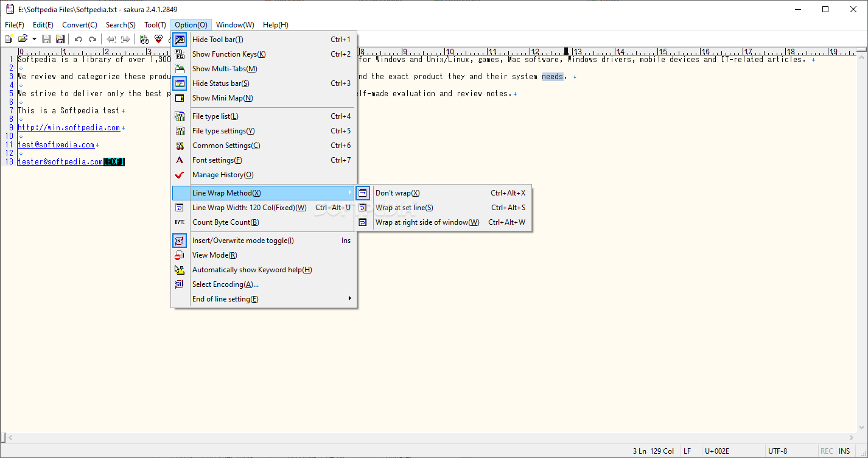This screenshot has height=458, width=868.
Task: Toggle Hide Tool bar option
Action: pos(264,40)
